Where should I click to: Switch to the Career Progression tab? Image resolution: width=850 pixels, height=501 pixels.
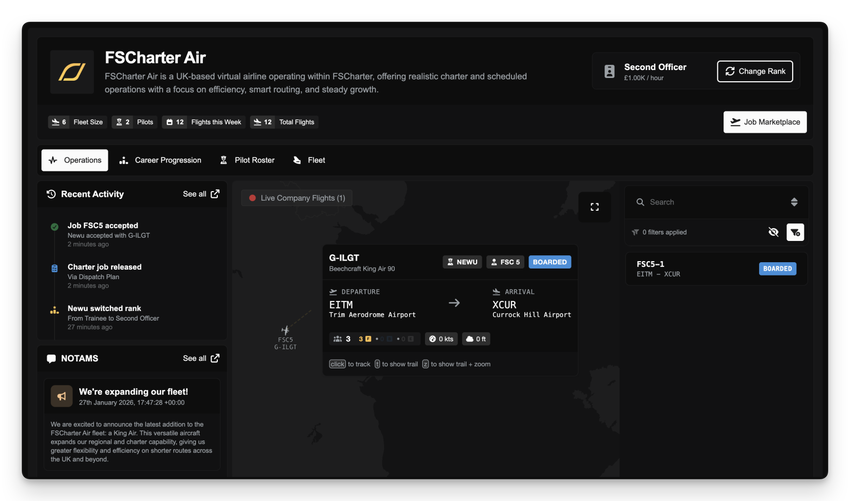[x=160, y=160]
